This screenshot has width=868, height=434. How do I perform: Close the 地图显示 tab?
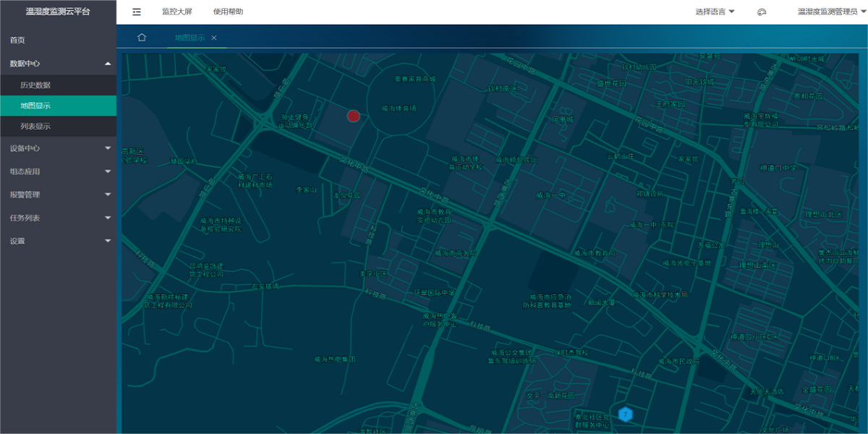(214, 38)
